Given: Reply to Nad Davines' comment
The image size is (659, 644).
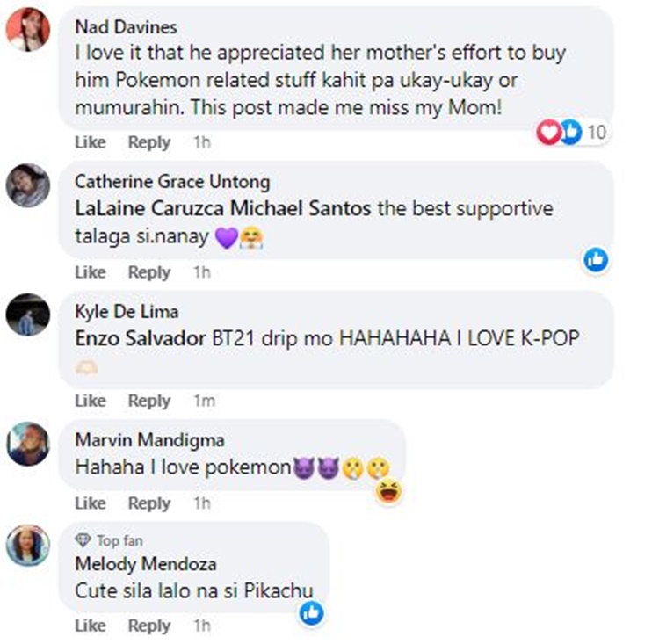Looking at the screenshot, I should point(148,142).
